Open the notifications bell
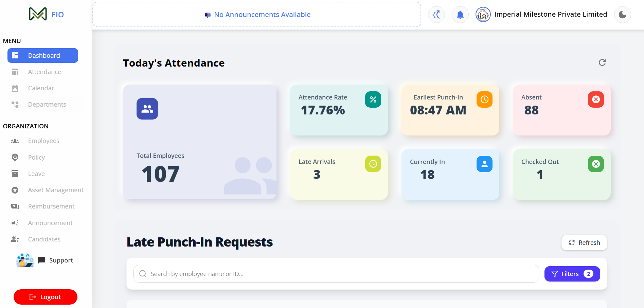 pyautogui.click(x=460, y=14)
